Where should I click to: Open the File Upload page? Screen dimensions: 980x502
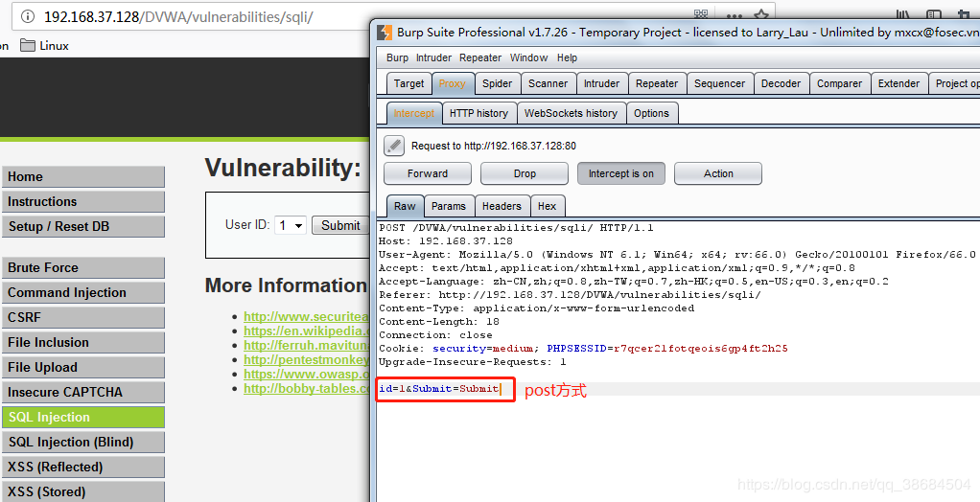pyautogui.click(x=83, y=368)
